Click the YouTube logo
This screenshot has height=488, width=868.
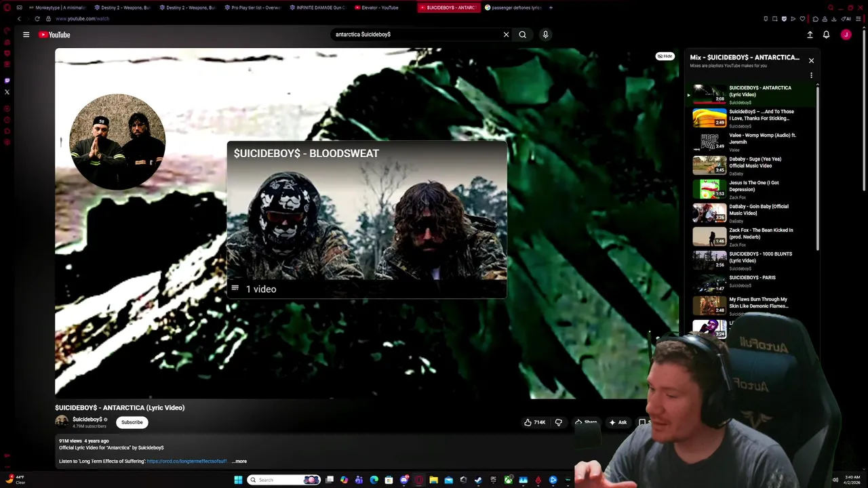[54, 35]
